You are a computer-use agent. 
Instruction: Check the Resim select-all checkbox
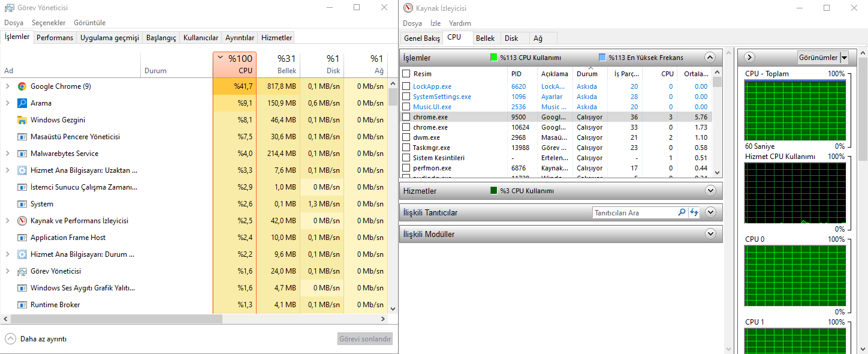406,74
